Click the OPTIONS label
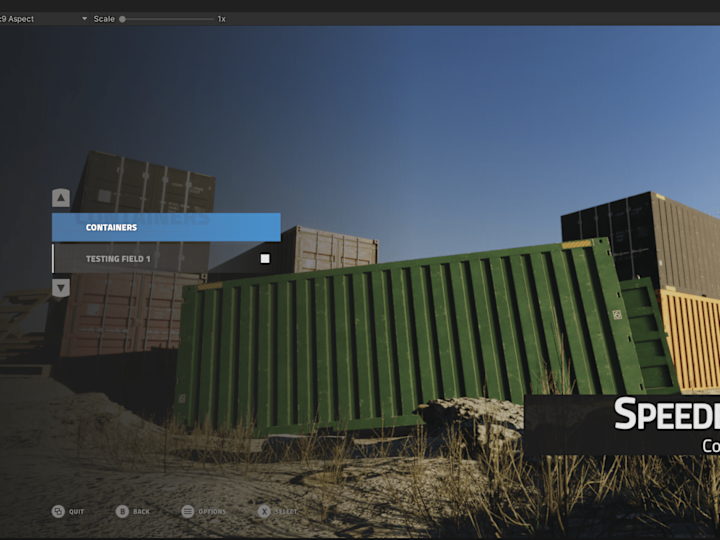This screenshot has height=540, width=720. (x=212, y=512)
